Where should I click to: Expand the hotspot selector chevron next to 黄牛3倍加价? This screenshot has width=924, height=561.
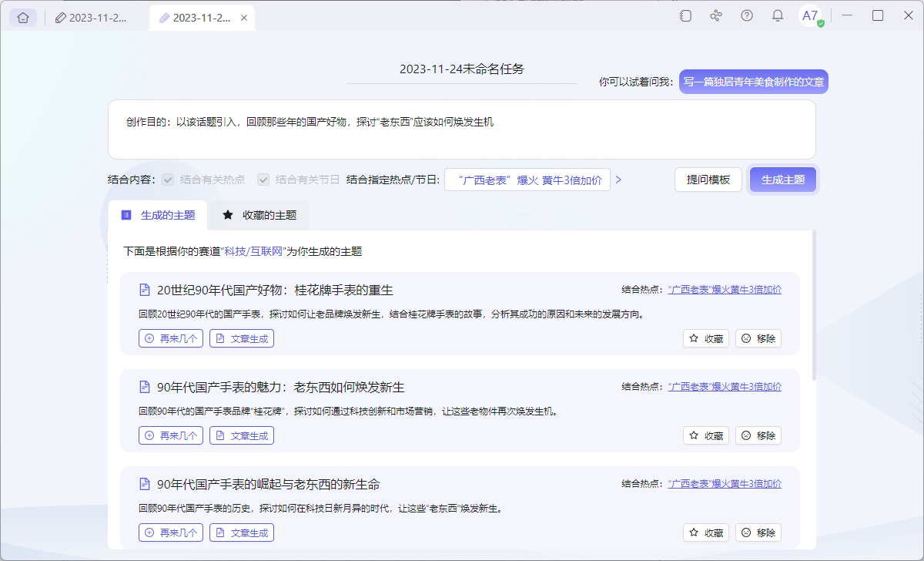618,179
